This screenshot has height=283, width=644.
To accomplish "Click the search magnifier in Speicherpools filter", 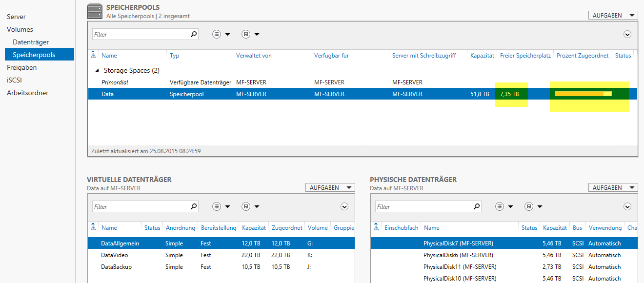I will (194, 34).
